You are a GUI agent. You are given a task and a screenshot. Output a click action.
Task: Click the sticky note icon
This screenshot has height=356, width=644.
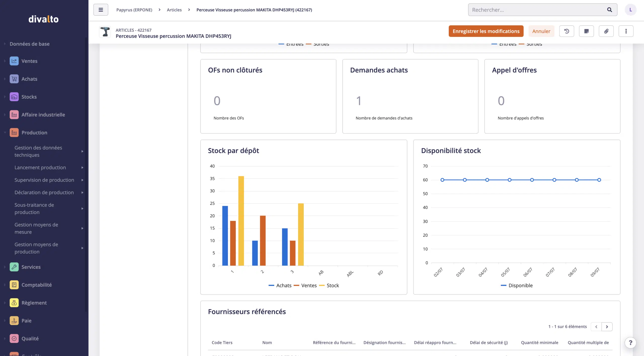pos(586,31)
